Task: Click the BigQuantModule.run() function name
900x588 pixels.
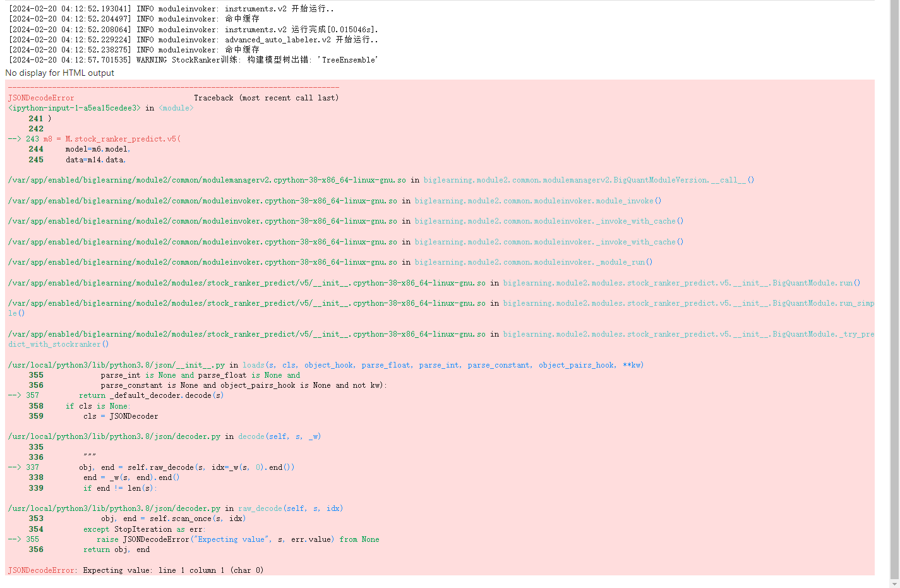Action: [681, 283]
